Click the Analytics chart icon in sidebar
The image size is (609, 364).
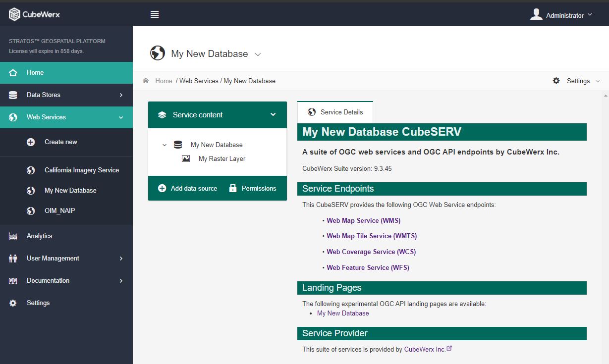tap(13, 236)
